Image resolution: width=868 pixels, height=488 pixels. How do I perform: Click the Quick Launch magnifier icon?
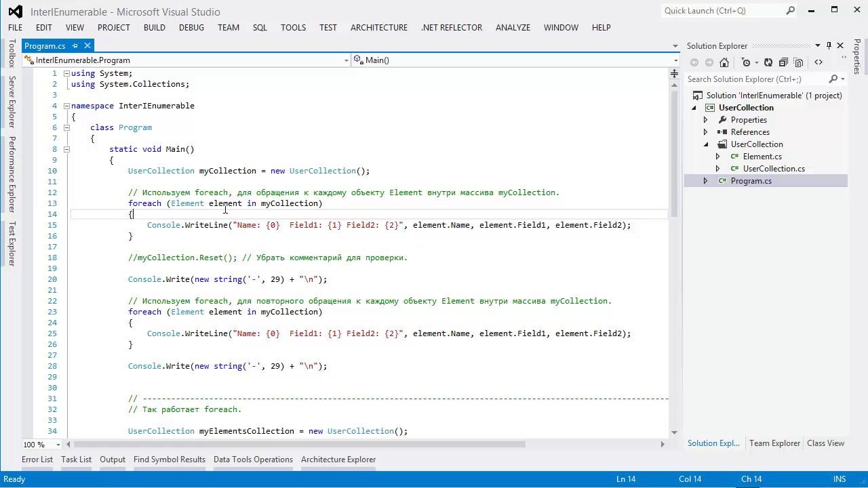click(790, 11)
